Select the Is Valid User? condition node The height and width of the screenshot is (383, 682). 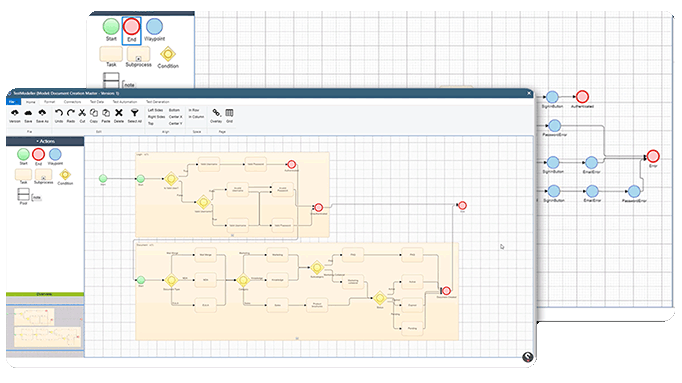pos(171,179)
